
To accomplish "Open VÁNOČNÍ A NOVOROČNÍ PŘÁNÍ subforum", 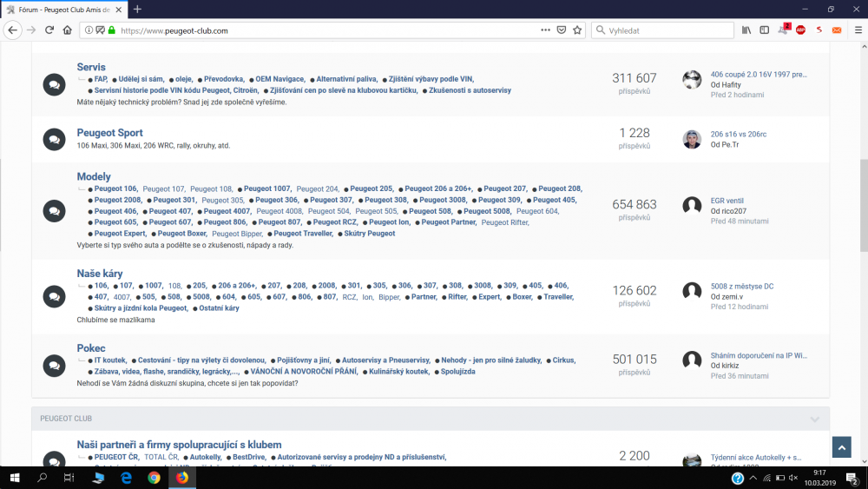I will point(304,372).
